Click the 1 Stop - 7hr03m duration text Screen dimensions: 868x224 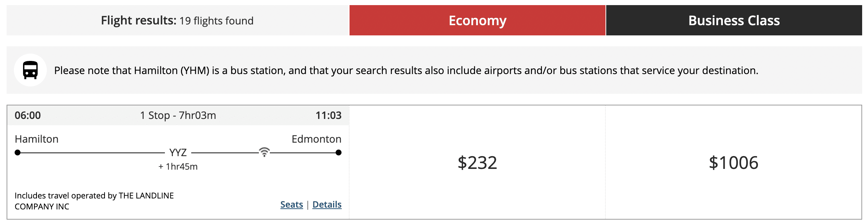pyautogui.click(x=178, y=115)
